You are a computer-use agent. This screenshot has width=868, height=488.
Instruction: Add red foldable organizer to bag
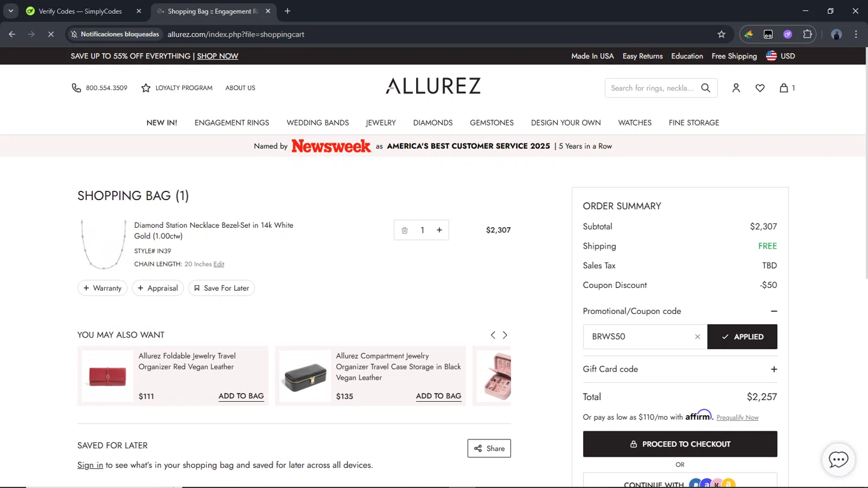click(x=241, y=396)
